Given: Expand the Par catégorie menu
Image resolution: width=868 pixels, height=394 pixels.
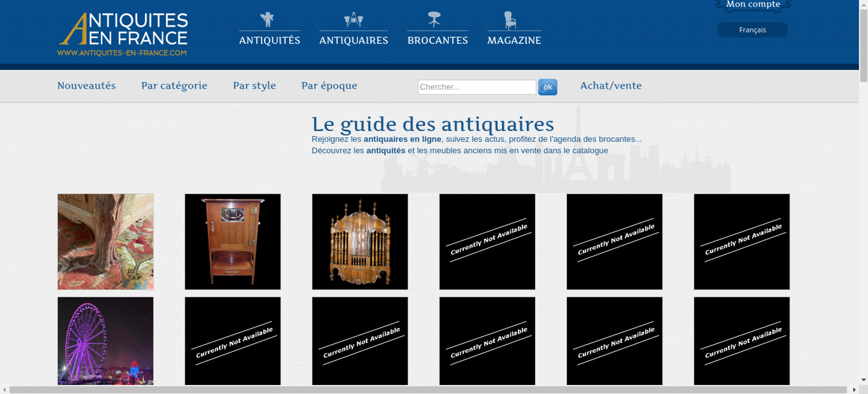Looking at the screenshot, I should click(x=174, y=86).
